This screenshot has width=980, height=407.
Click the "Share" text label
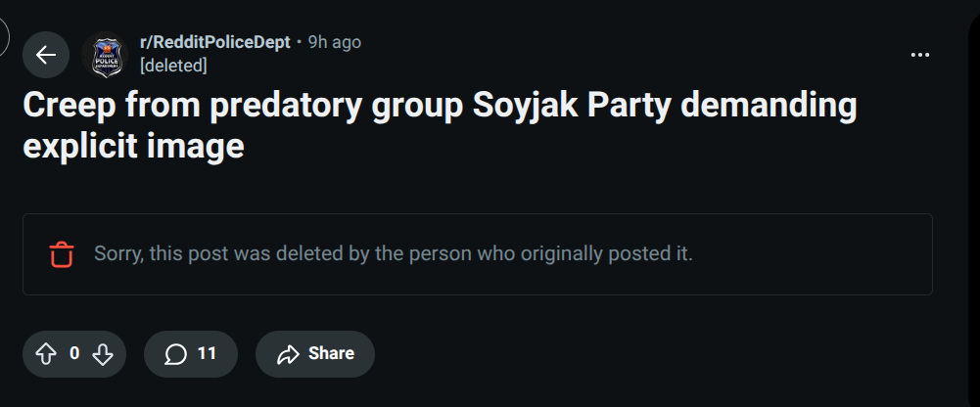(x=331, y=353)
